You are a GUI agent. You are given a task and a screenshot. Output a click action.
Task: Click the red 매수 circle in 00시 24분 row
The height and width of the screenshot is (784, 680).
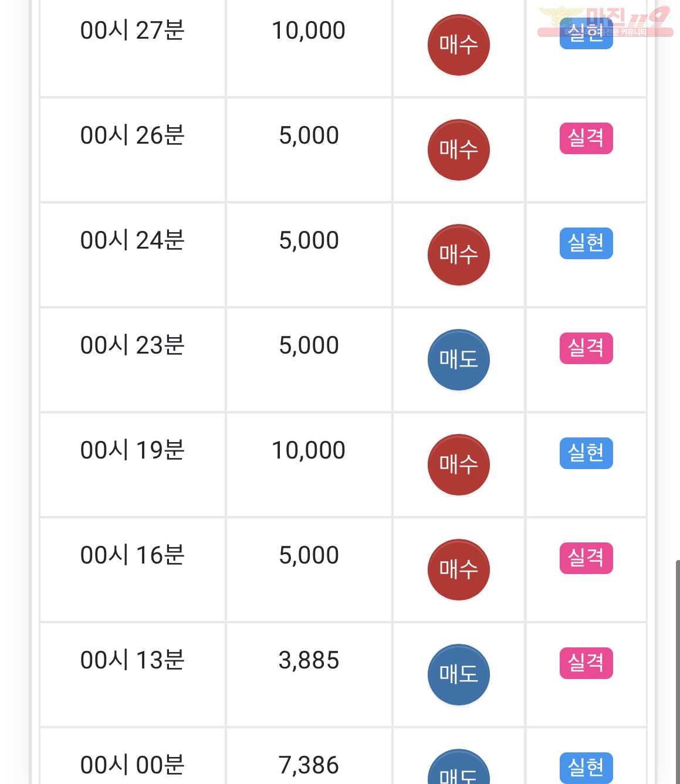[458, 255]
